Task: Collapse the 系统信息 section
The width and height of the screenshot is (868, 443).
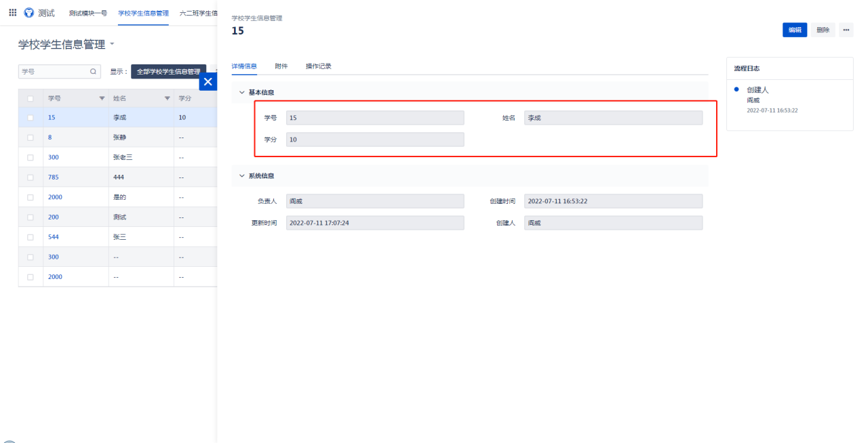Action: coord(242,176)
